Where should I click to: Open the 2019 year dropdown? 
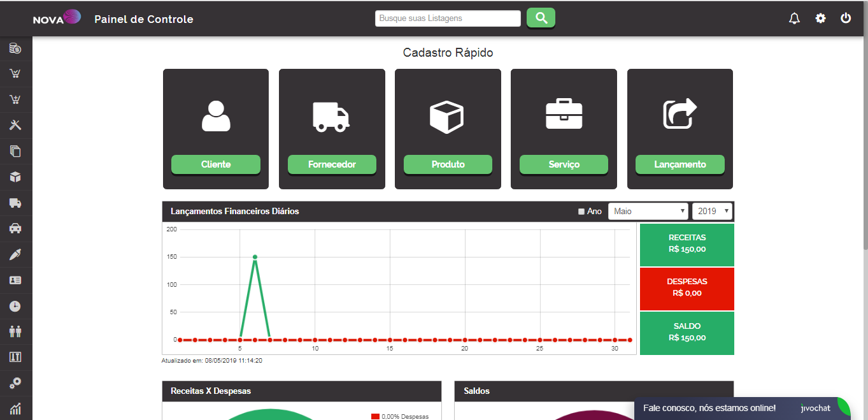point(712,211)
